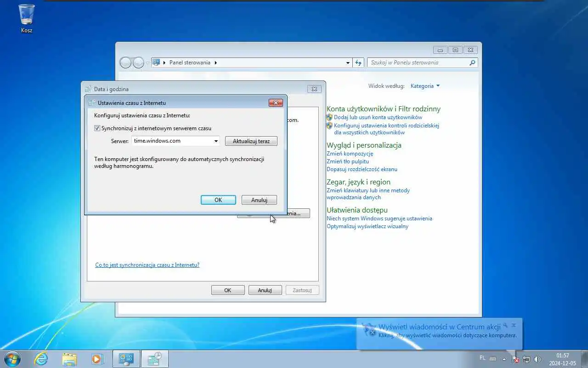Click Anuluj in Internet time settings
This screenshot has height=368, width=588.
click(x=259, y=200)
